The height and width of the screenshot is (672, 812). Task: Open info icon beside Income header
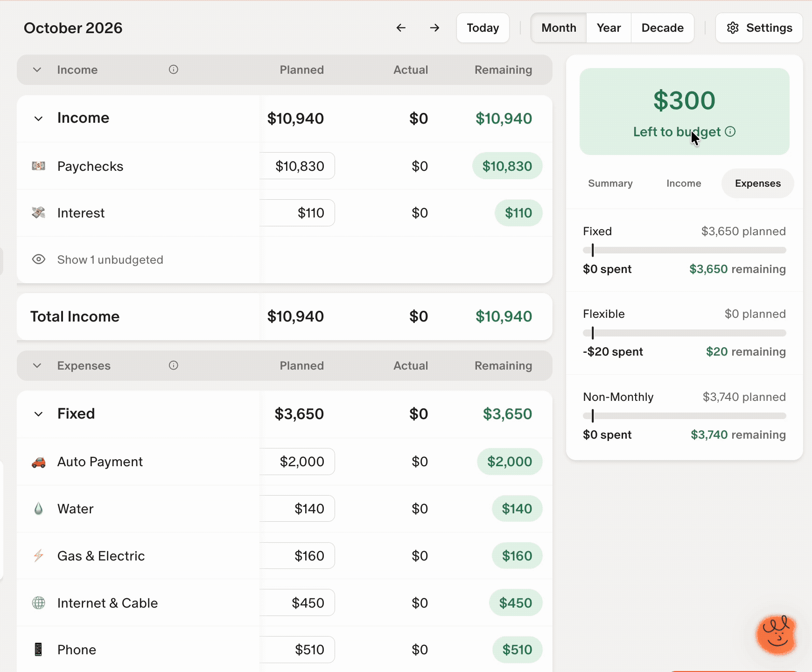click(x=174, y=70)
